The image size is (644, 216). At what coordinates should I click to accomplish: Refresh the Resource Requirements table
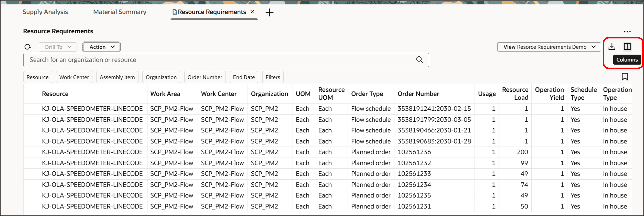pos(27,47)
